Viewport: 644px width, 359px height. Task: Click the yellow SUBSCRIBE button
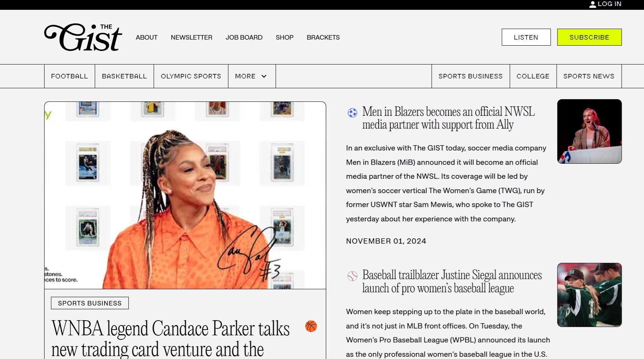click(589, 37)
